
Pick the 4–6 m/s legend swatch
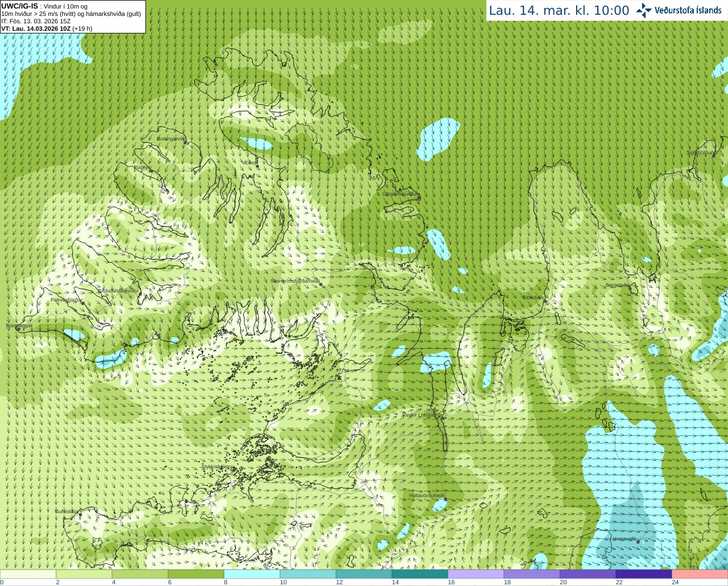coord(140,574)
